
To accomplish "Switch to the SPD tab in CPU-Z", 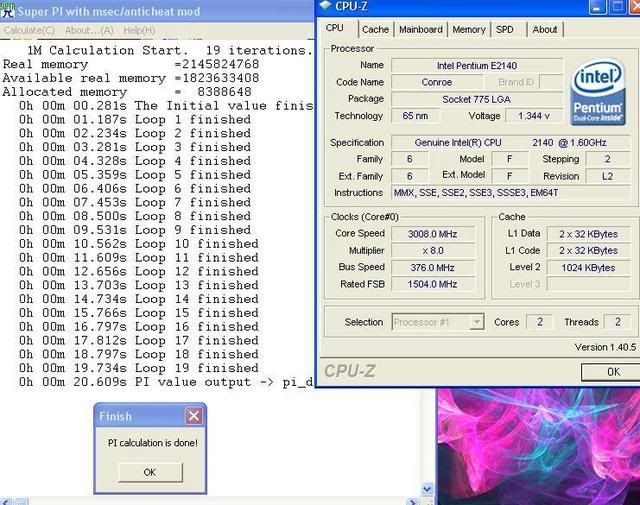I will 505,29.
